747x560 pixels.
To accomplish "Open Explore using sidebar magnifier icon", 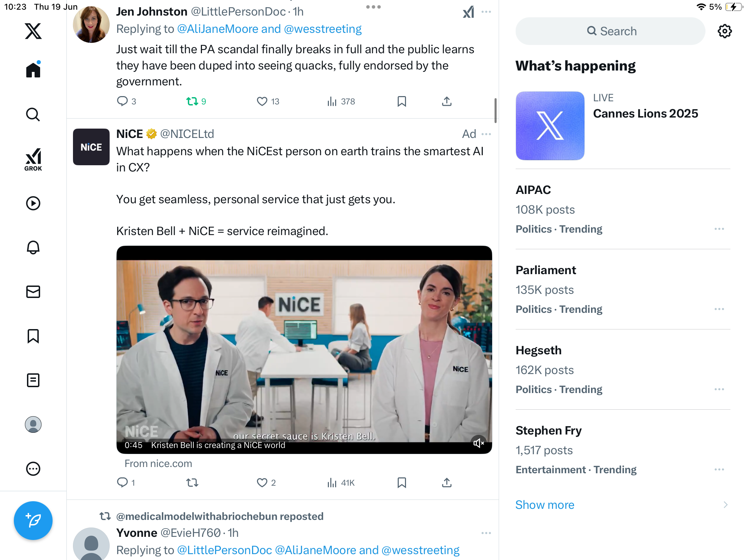I will click(33, 114).
